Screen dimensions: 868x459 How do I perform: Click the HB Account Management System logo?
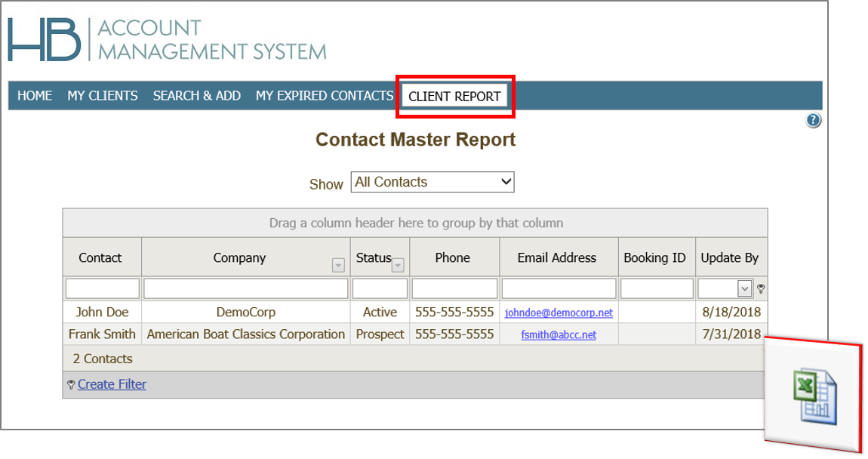[x=166, y=42]
